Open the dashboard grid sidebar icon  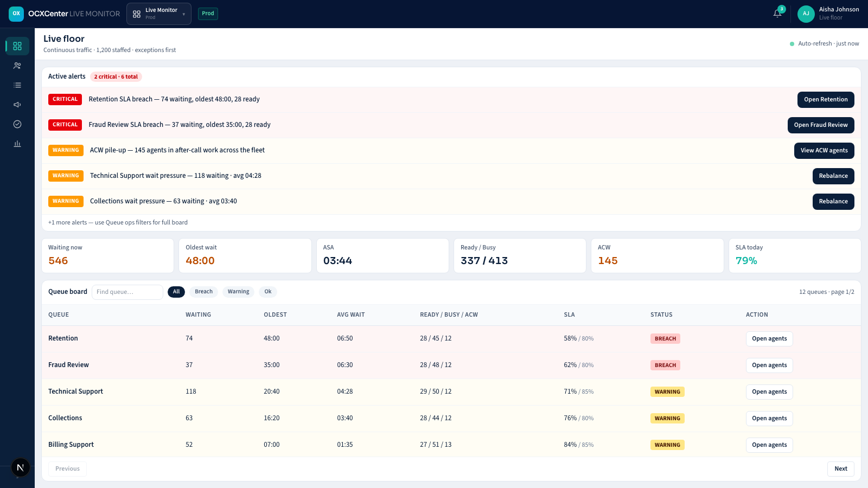click(x=17, y=46)
